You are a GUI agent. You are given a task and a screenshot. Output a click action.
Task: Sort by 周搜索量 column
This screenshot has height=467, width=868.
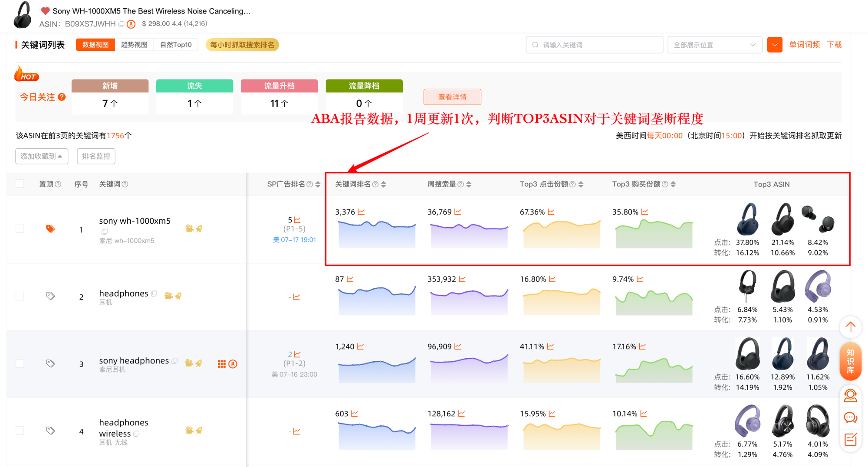469,184
